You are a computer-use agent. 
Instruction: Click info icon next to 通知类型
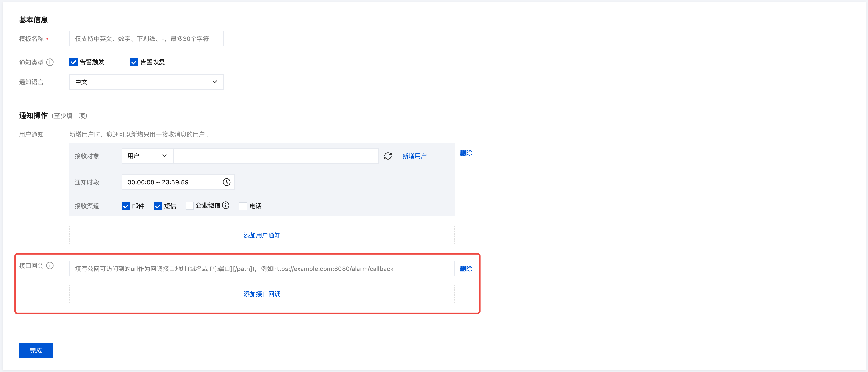[50, 63]
